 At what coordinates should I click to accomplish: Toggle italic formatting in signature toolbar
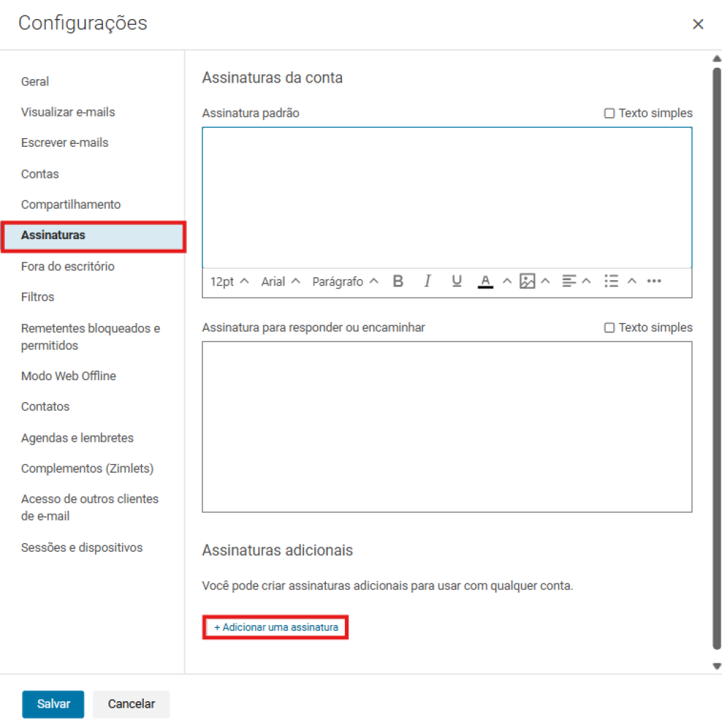(427, 281)
